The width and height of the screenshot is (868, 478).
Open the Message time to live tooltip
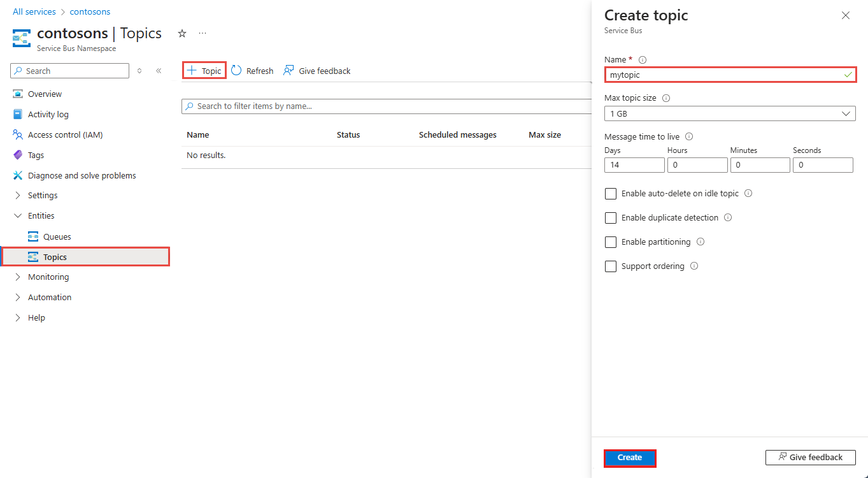(x=689, y=136)
